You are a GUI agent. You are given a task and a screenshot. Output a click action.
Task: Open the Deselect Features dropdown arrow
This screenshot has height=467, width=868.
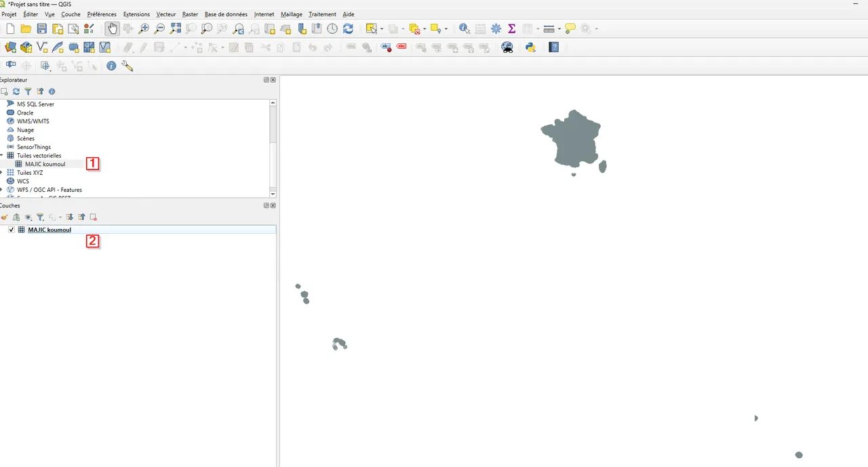(x=425, y=29)
